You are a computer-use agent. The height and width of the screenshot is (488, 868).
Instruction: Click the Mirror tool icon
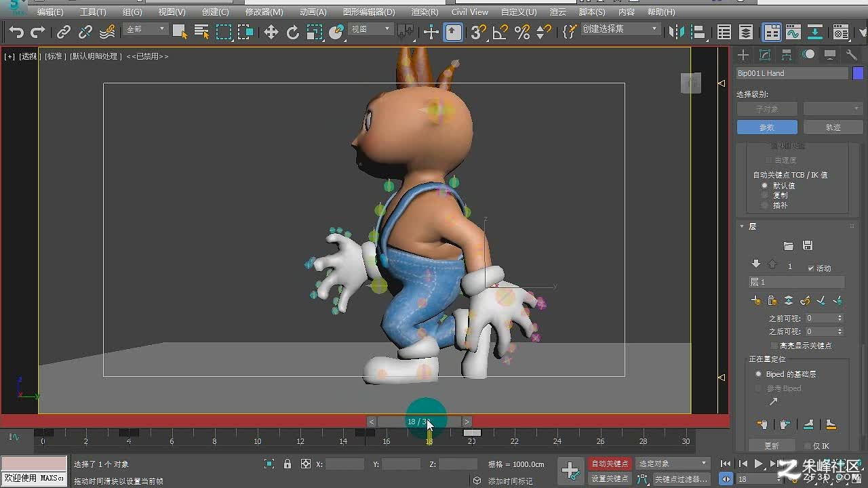677,32
